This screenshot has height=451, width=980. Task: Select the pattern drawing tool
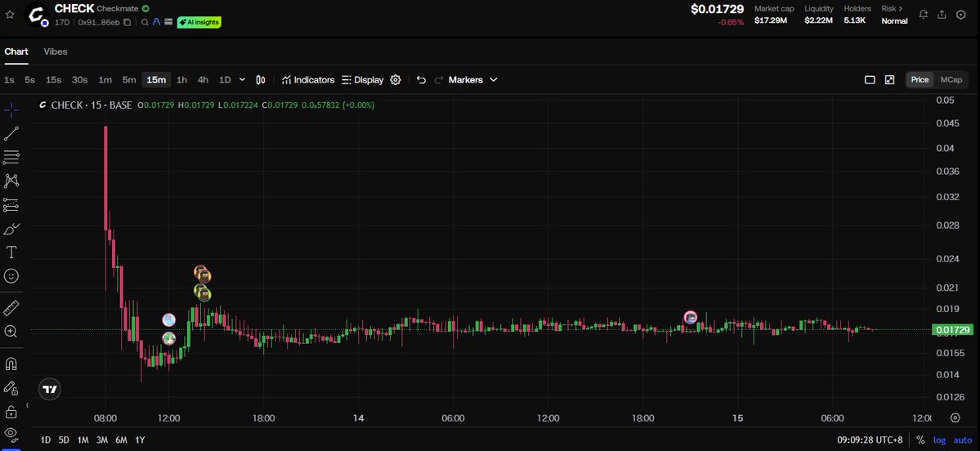(x=11, y=181)
